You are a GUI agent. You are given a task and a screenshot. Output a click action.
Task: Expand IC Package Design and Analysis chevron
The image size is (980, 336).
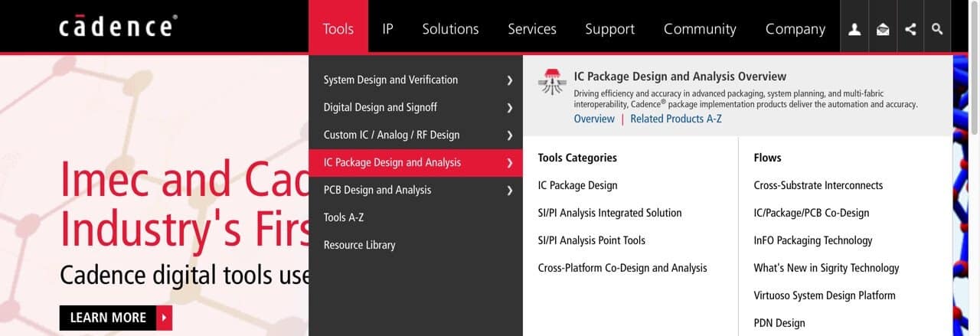point(510,163)
